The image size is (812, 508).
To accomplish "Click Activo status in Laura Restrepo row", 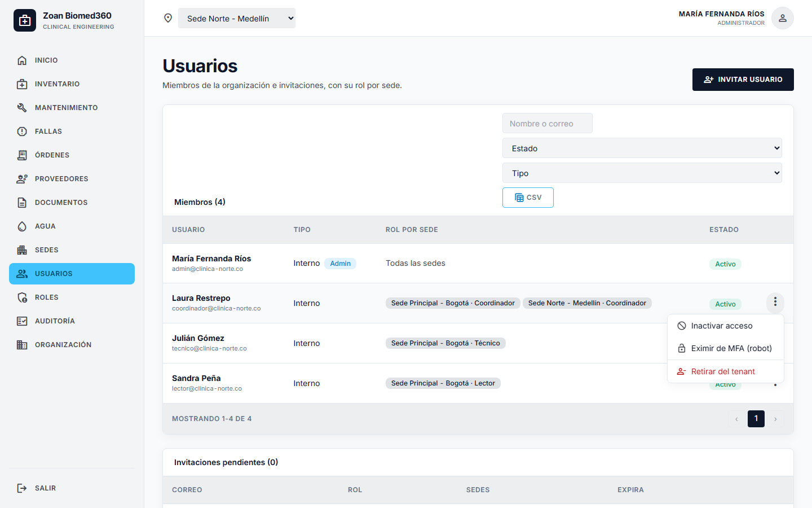I will (725, 304).
